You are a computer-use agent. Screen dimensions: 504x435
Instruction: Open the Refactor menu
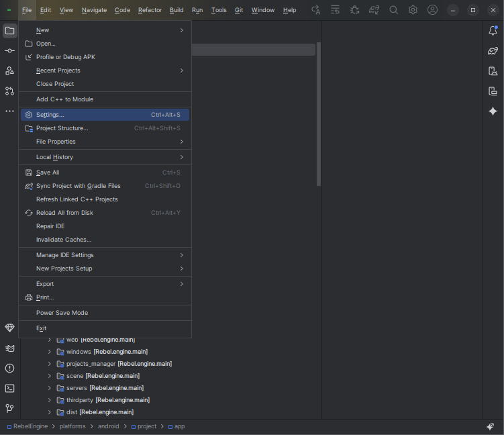pos(150,10)
